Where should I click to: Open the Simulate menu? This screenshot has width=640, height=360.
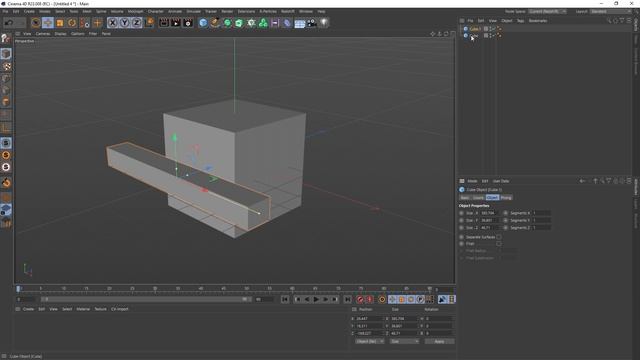[x=193, y=11]
